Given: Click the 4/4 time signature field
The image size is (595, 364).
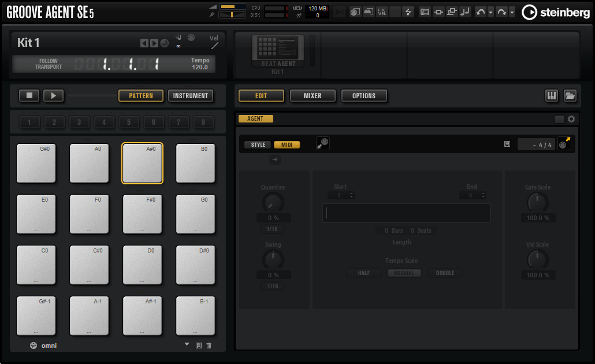Looking at the screenshot, I should [x=537, y=144].
